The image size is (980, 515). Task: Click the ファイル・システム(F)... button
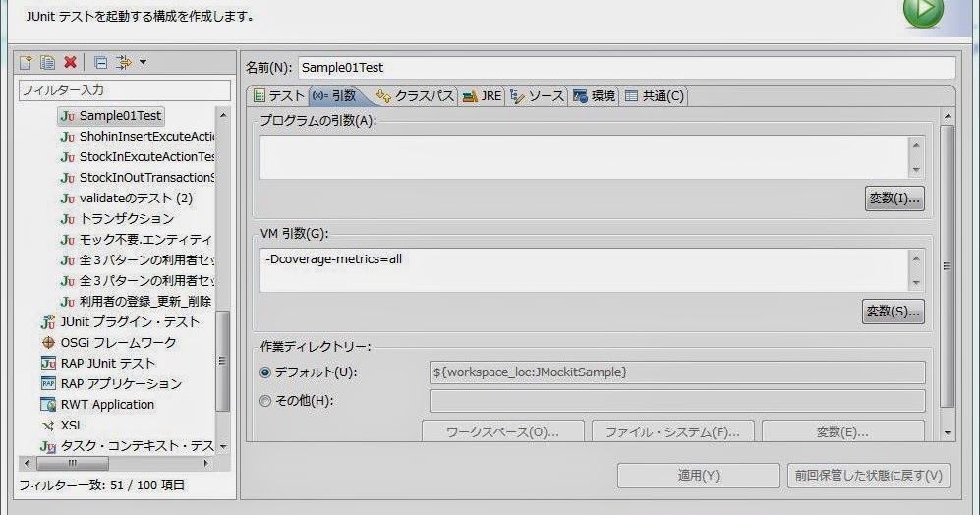[x=673, y=431]
